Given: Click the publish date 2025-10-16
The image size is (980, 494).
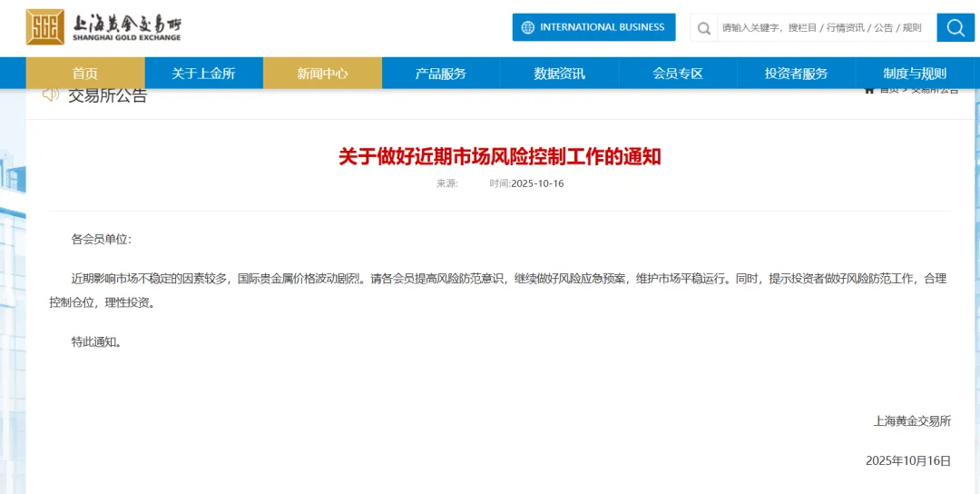Looking at the screenshot, I should pyautogui.click(x=537, y=183).
